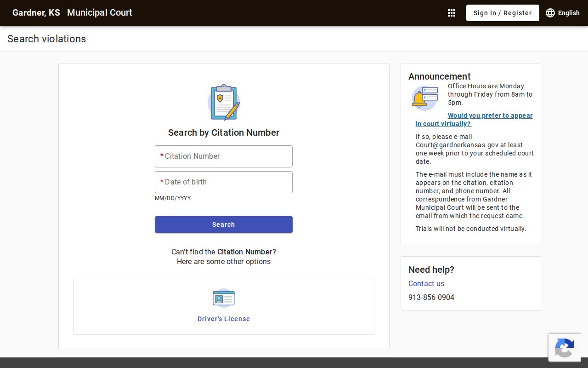Click the 'Need help?' heading
The height and width of the screenshot is (368, 588).
pos(431,270)
